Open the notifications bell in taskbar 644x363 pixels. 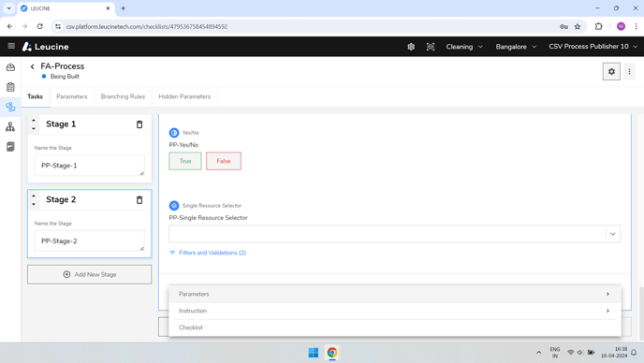[x=634, y=353]
